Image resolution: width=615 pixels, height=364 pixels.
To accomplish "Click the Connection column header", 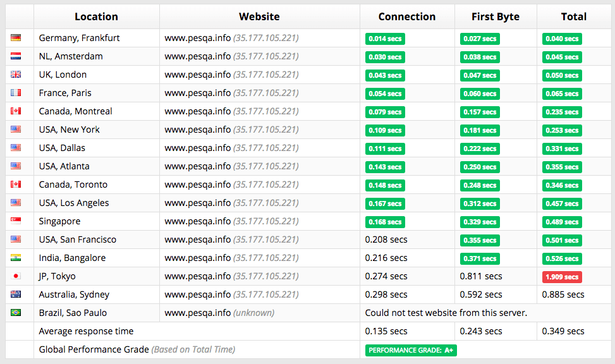I will 407,16.
